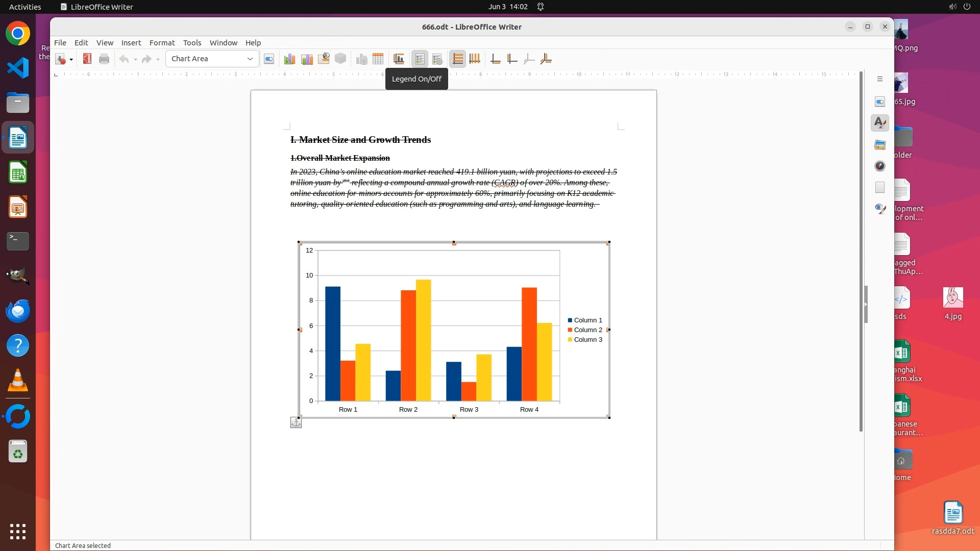Click Column 2 legend entry

point(587,330)
